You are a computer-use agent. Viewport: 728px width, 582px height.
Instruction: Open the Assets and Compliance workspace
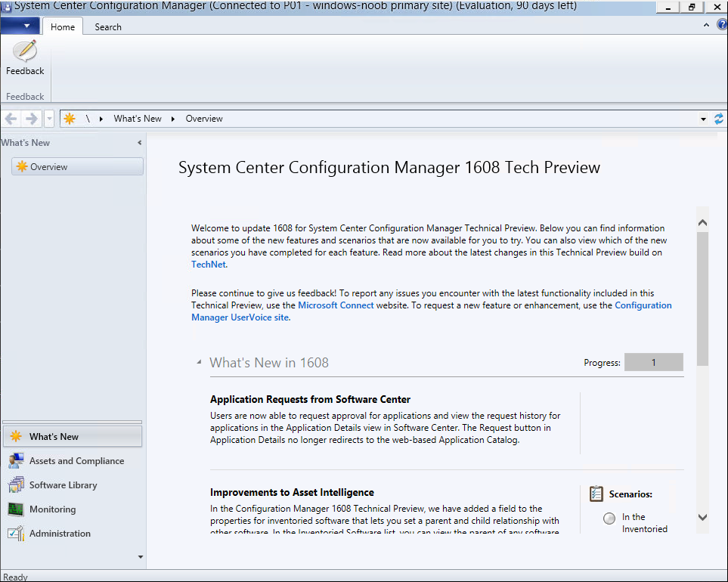pyautogui.click(x=73, y=460)
